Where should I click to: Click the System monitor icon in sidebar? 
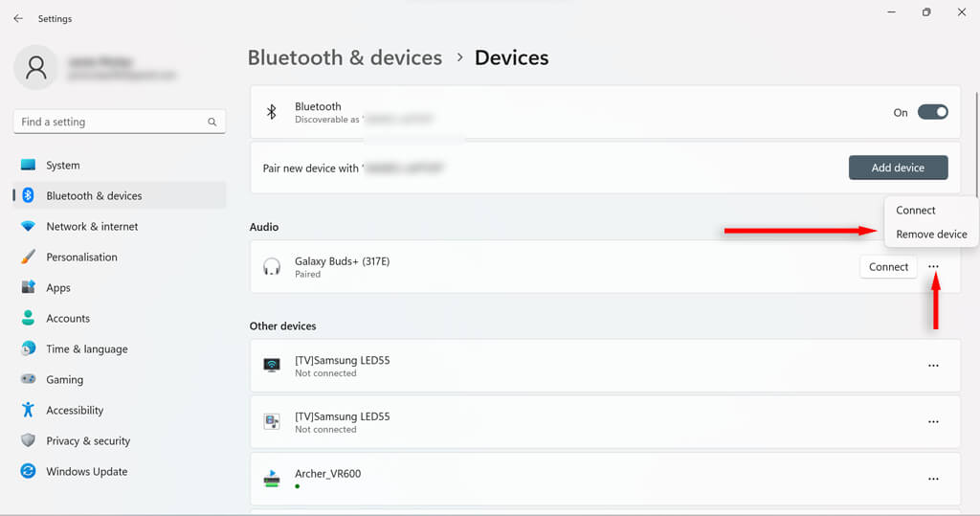click(x=28, y=165)
